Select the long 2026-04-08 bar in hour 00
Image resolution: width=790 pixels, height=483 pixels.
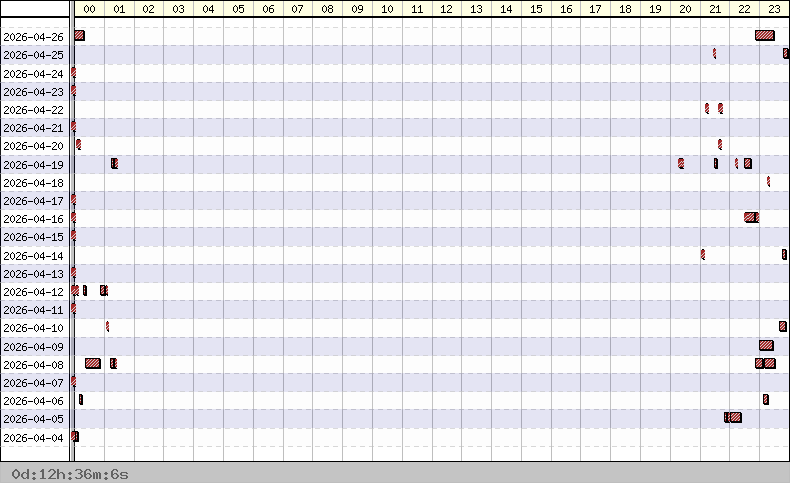[93, 363]
